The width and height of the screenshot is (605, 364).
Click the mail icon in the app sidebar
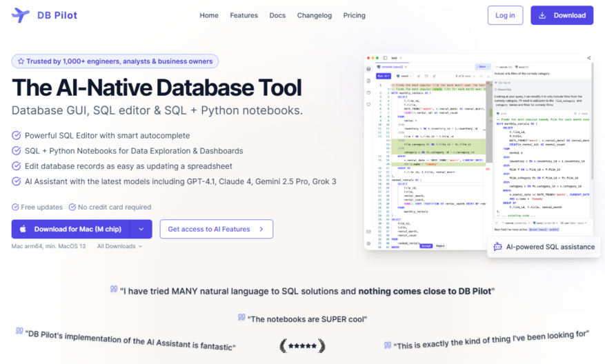pyautogui.click(x=368, y=232)
